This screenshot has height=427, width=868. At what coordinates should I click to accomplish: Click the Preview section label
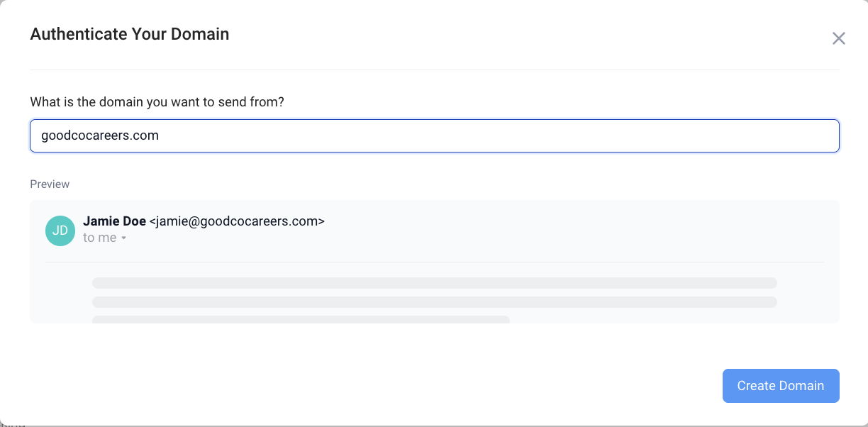click(x=50, y=184)
